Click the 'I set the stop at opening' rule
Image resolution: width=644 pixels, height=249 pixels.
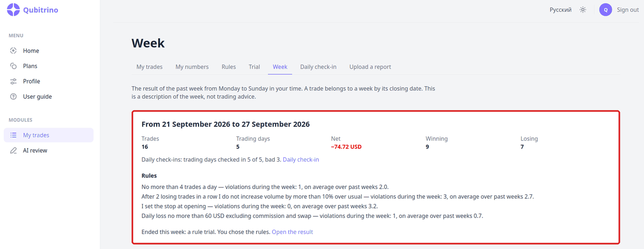pyautogui.click(x=260, y=206)
